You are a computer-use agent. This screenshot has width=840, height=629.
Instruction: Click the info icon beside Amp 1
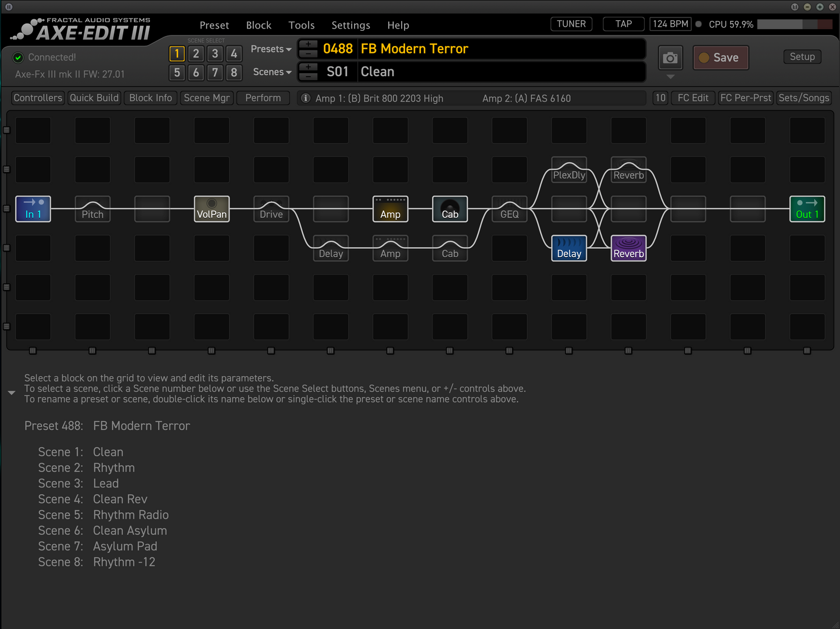coord(305,98)
